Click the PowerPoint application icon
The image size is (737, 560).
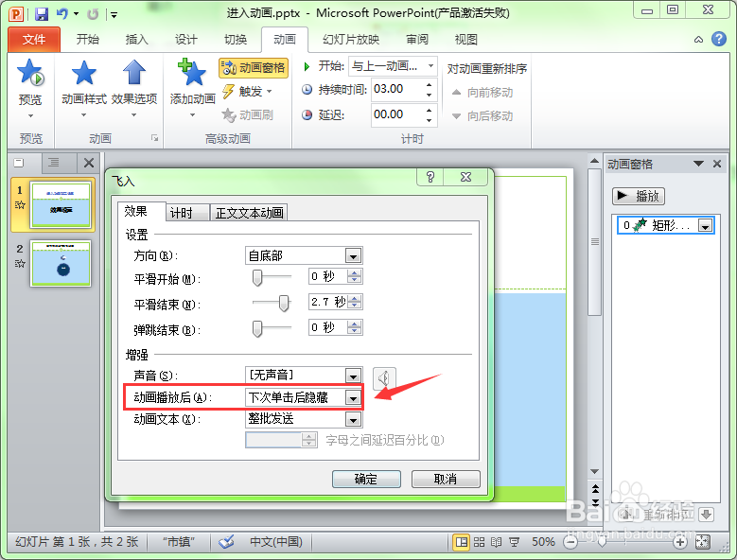16,14
